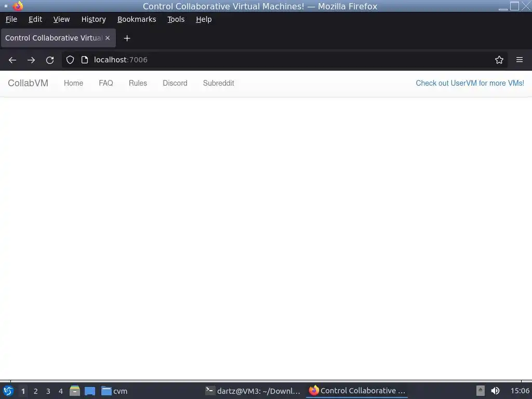Close the Control Collaborative Virtual tab
This screenshot has width=532, height=399.
pos(108,38)
